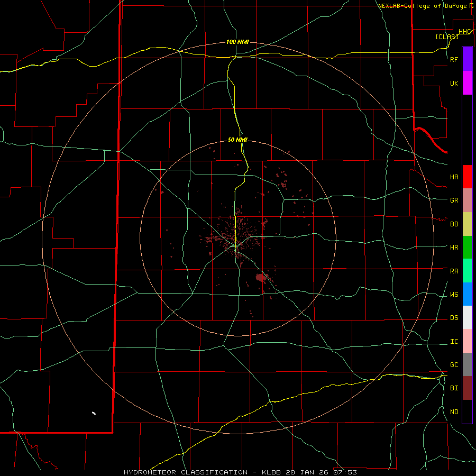This screenshot has height=476, width=476.
Task: Click the "20 JAN 26" date text
Action: click(x=307, y=472)
